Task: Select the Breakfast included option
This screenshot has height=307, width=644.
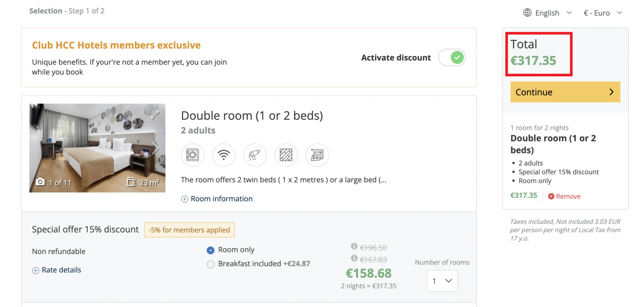Action: [210, 264]
